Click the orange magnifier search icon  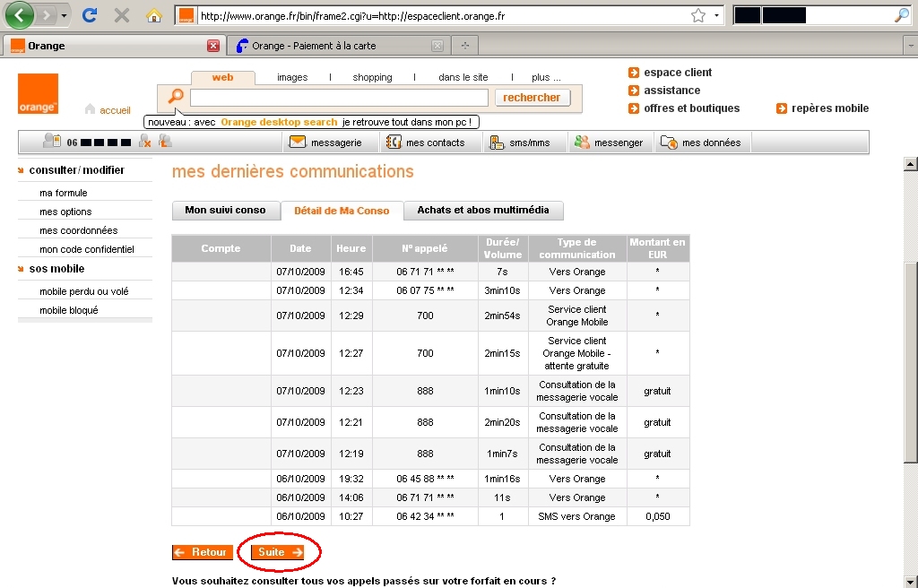tap(176, 96)
